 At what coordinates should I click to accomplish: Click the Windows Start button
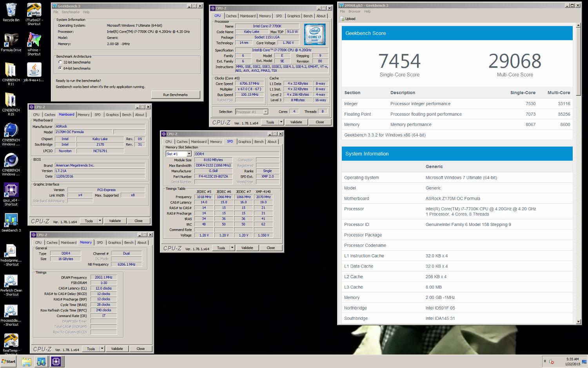tap(9, 361)
